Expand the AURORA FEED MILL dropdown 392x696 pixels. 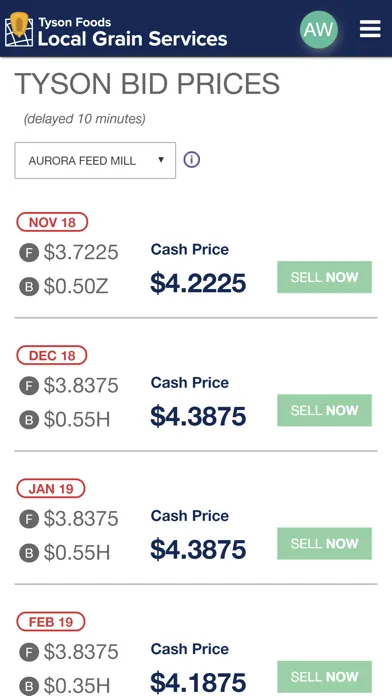coord(95,160)
